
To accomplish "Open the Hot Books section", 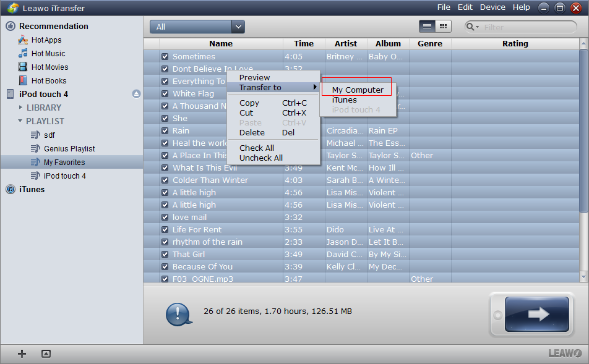I will tap(49, 81).
